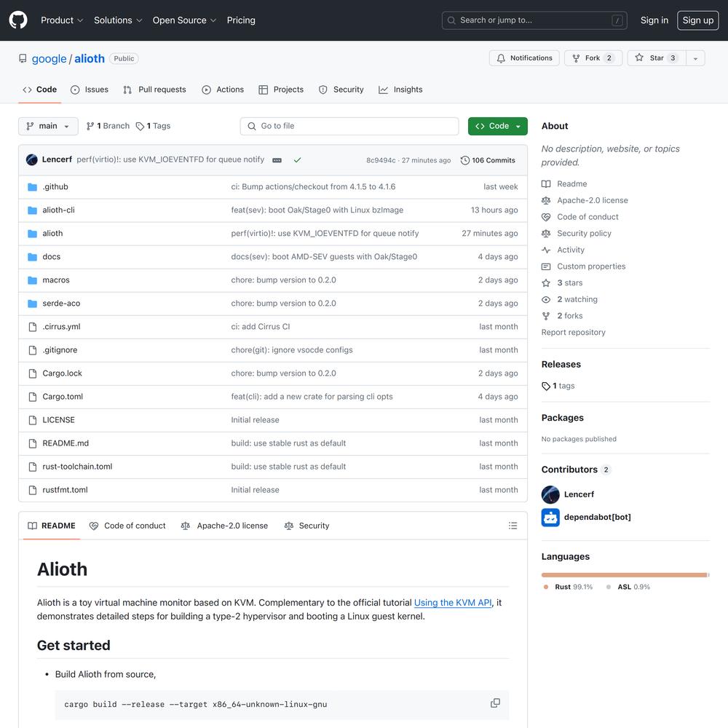
Task: Select the Code tab
Action: click(x=40, y=90)
